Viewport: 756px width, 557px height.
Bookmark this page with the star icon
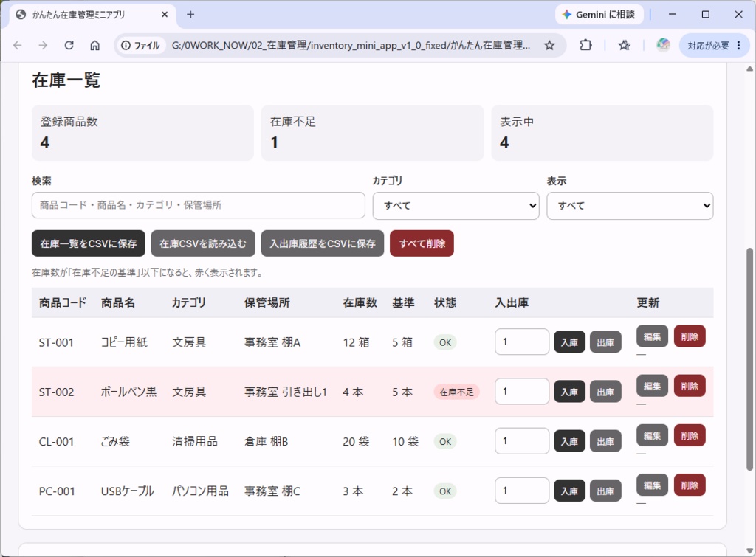click(x=549, y=45)
